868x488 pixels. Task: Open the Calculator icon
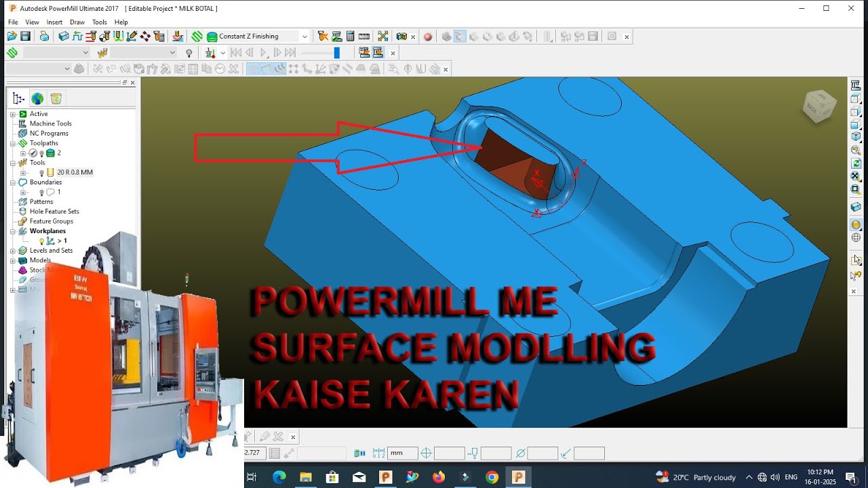tap(350, 37)
